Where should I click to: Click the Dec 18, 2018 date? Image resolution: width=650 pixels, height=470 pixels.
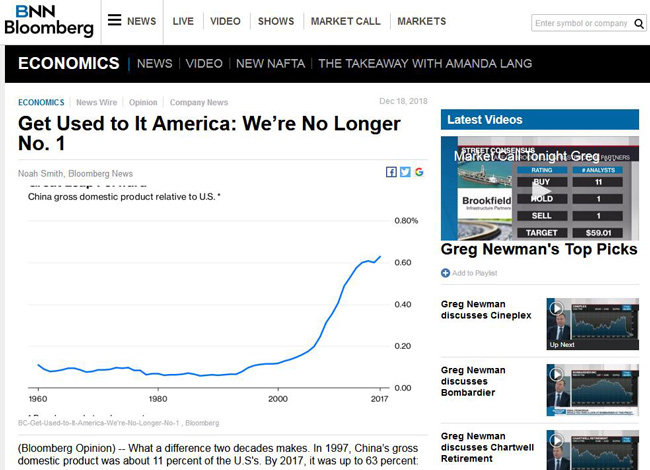tap(403, 101)
